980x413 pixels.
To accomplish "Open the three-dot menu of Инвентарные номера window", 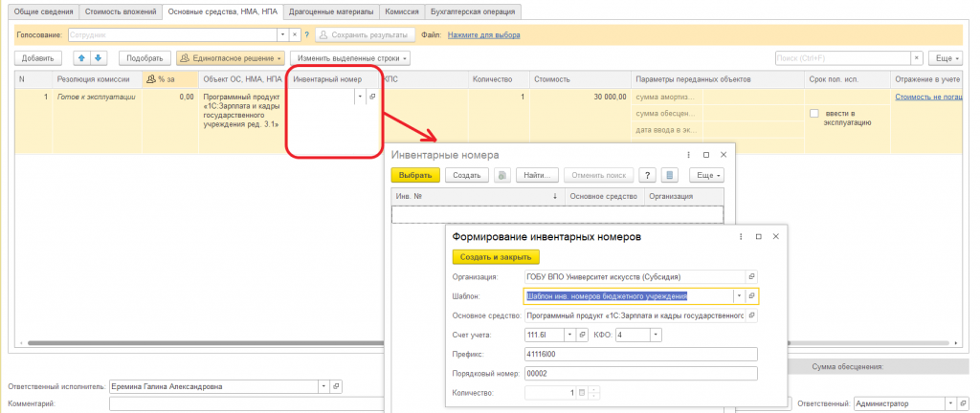I will pyautogui.click(x=688, y=155).
